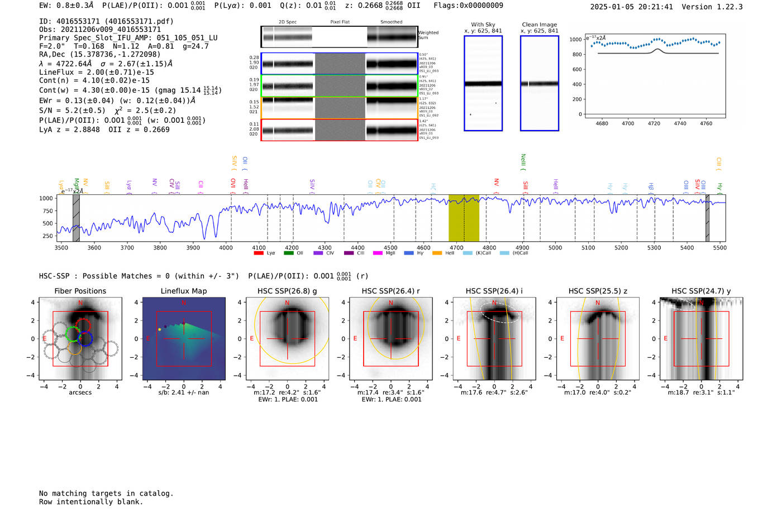Select the LineFlux = 2.00(±0.71)e-15 line
The width and height of the screenshot is (782, 532).
97,72
